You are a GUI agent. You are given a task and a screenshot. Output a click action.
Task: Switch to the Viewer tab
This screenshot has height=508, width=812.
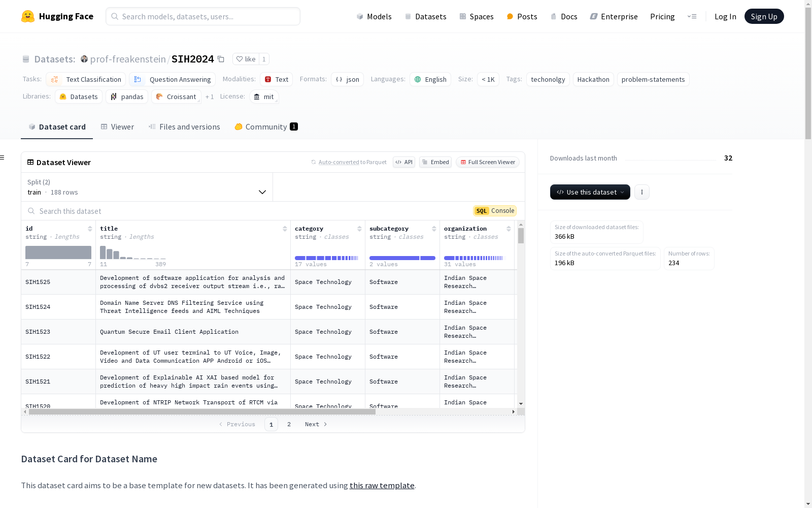117,127
